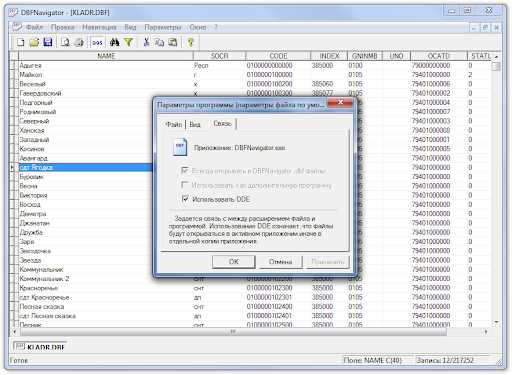The image size is (512, 375).
Task: Select the Связь tab in dialog
Action: pyautogui.click(x=222, y=124)
